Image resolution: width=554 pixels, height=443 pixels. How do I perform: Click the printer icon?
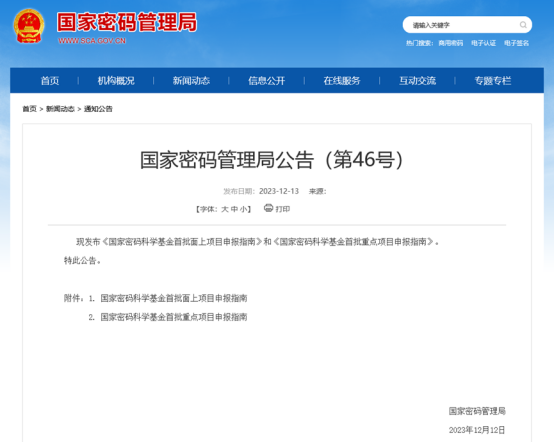(269, 208)
